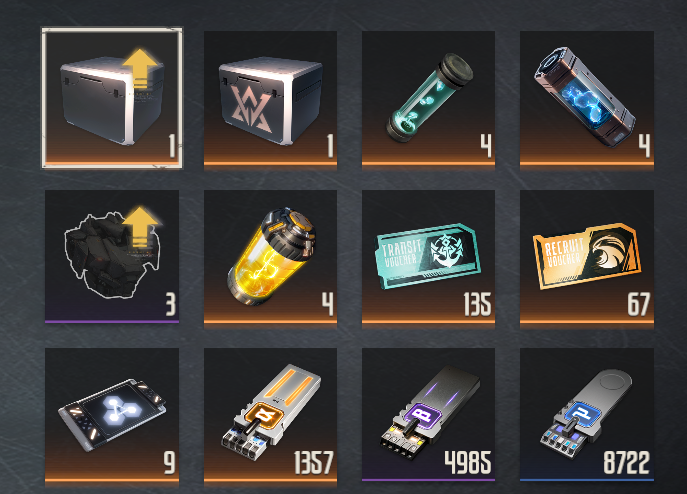Image resolution: width=687 pixels, height=494 pixels.
Task: Select the plain upgrade crate with arrow
Action: click(112, 98)
